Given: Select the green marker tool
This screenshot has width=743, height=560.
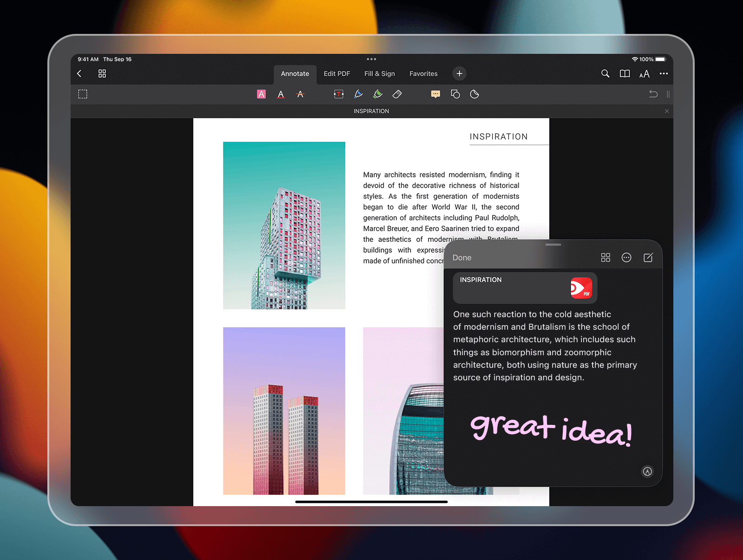Looking at the screenshot, I should 378,94.
